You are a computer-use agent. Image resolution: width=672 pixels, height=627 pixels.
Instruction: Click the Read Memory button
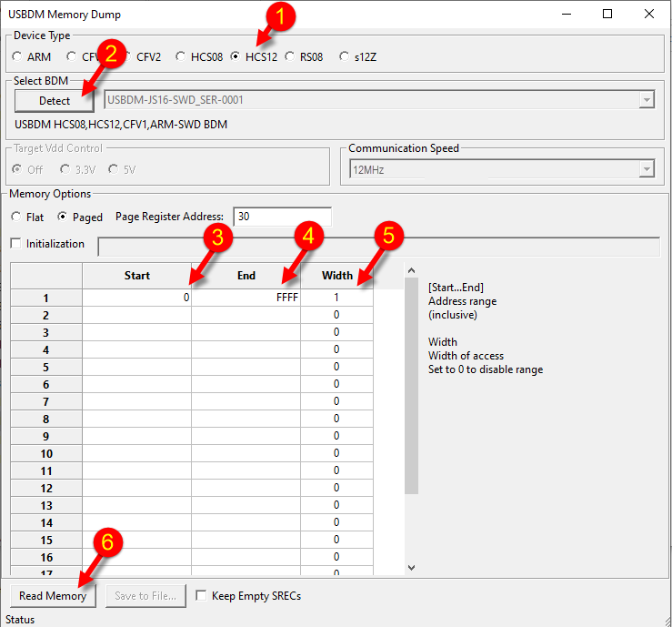(x=53, y=596)
